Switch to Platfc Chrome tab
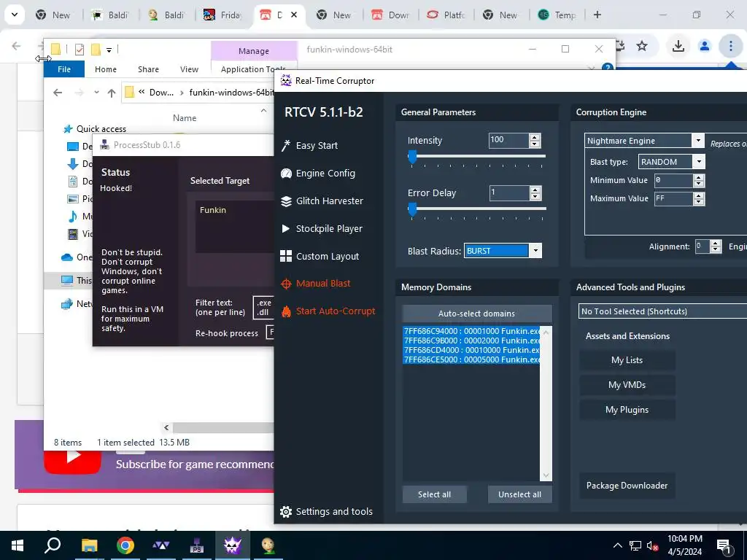The image size is (747, 560). [x=446, y=15]
